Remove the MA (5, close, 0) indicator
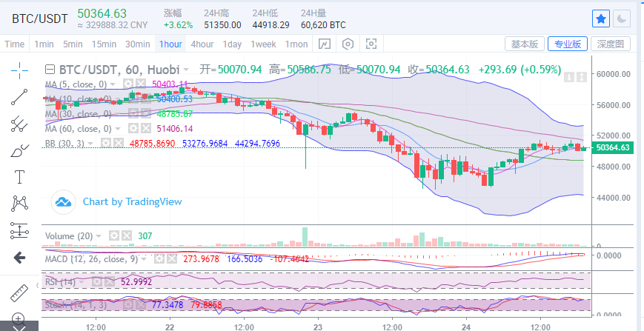Viewport: 644px width, 331px height. [x=141, y=84]
